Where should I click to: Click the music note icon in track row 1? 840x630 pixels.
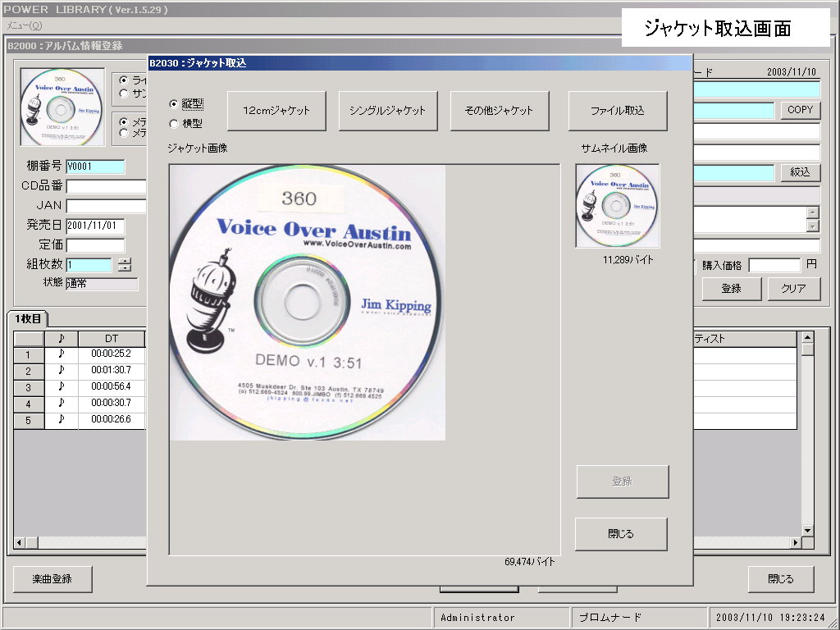coord(61,354)
